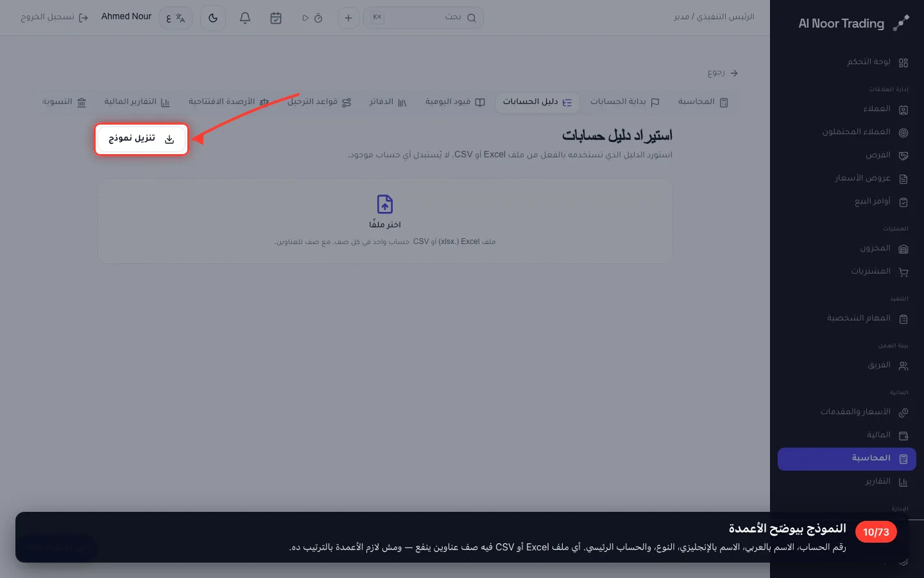Open المهام الشخصية tasks in sidebar
This screenshot has height=578, width=924.
click(847, 319)
